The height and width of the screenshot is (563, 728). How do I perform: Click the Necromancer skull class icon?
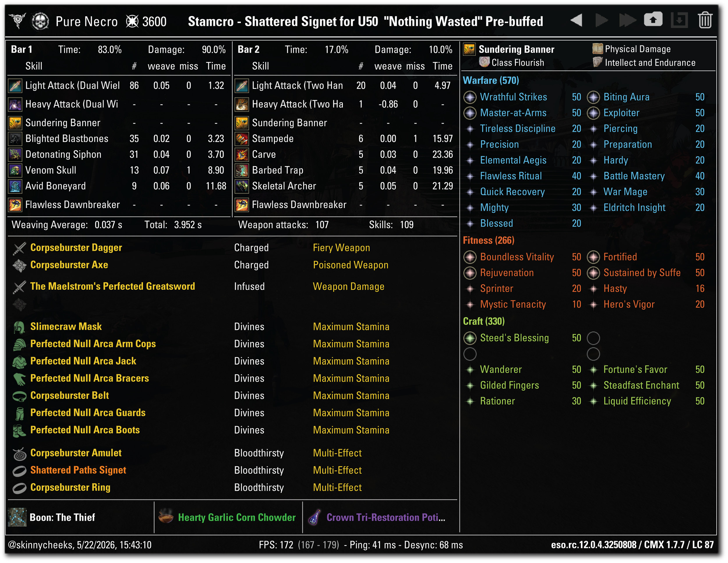coord(40,21)
